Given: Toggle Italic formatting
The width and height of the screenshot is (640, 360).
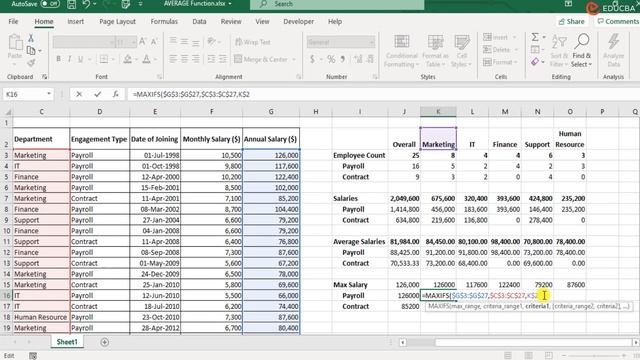Looking at the screenshot, I should click(x=69, y=59).
